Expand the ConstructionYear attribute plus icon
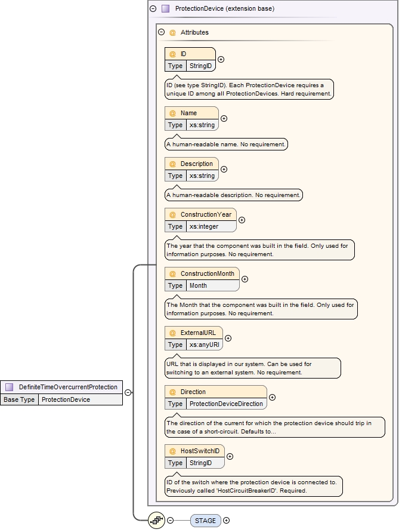The image size is (399, 532). [242, 220]
